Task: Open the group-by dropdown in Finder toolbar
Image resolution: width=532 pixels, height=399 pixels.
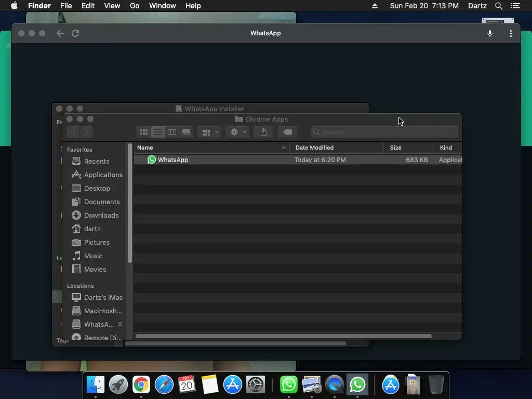Action: [x=210, y=132]
